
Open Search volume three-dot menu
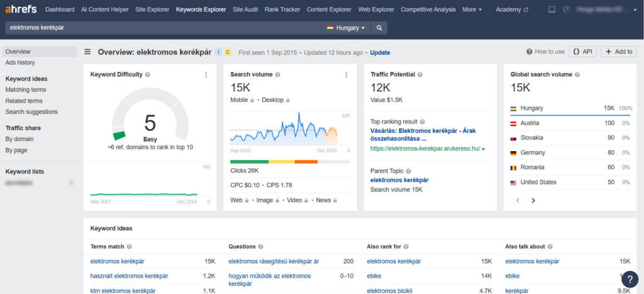click(x=347, y=75)
